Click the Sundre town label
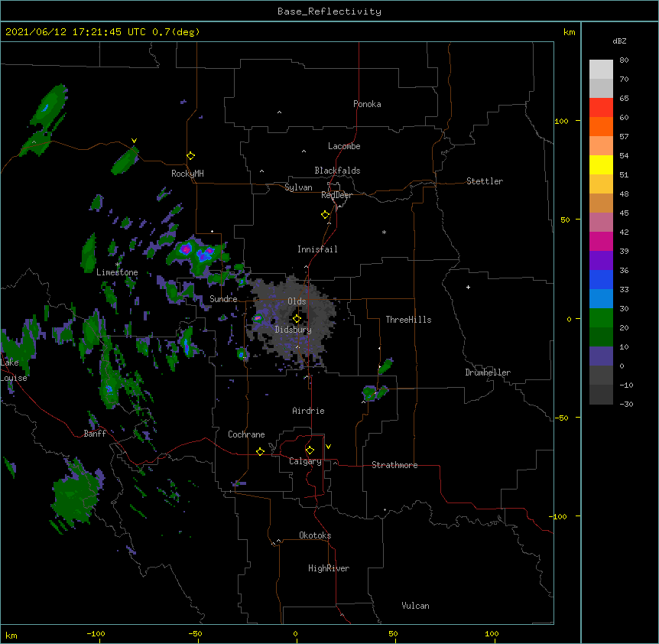 [x=223, y=299]
